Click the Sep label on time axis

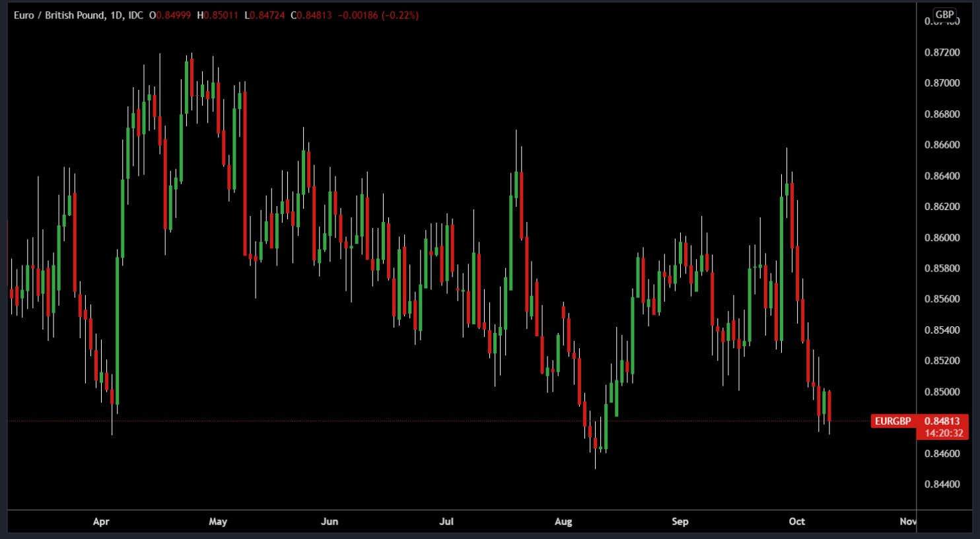pos(680,521)
